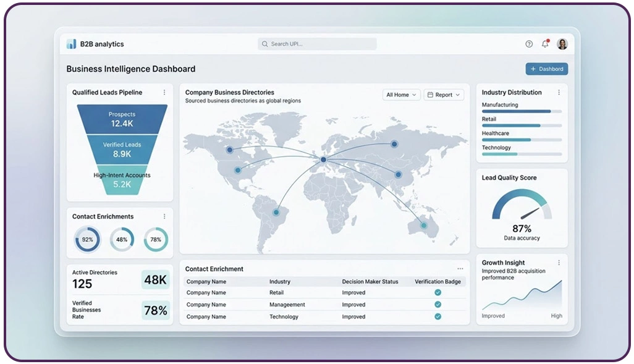Viewport: 634px width, 364px height.
Task: Open Qualified Leads Pipeline options menu
Action: 164,92
